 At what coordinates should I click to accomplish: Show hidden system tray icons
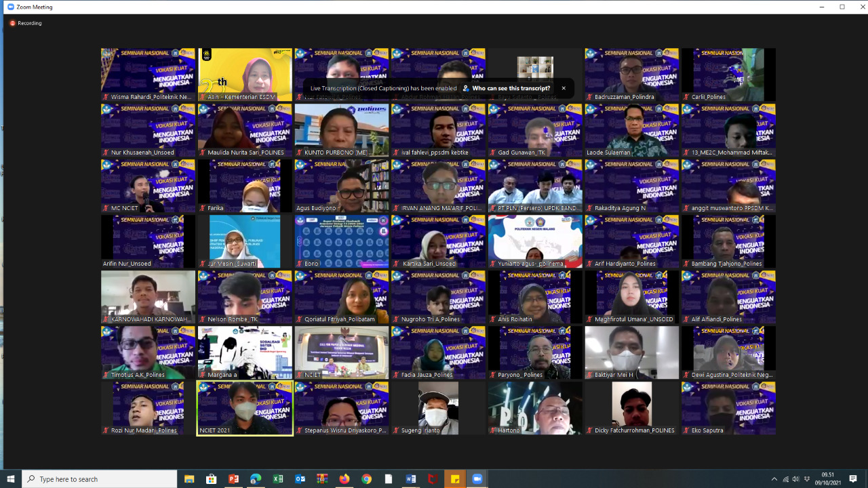click(774, 479)
